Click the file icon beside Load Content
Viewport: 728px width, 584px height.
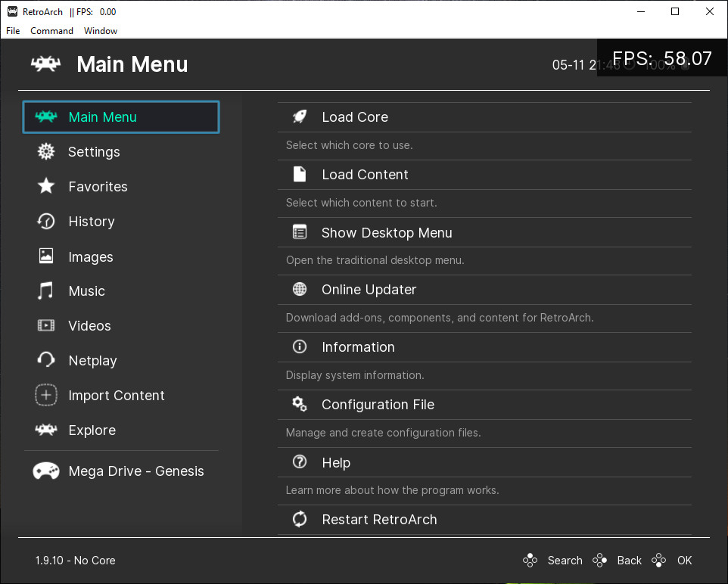click(300, 174)
